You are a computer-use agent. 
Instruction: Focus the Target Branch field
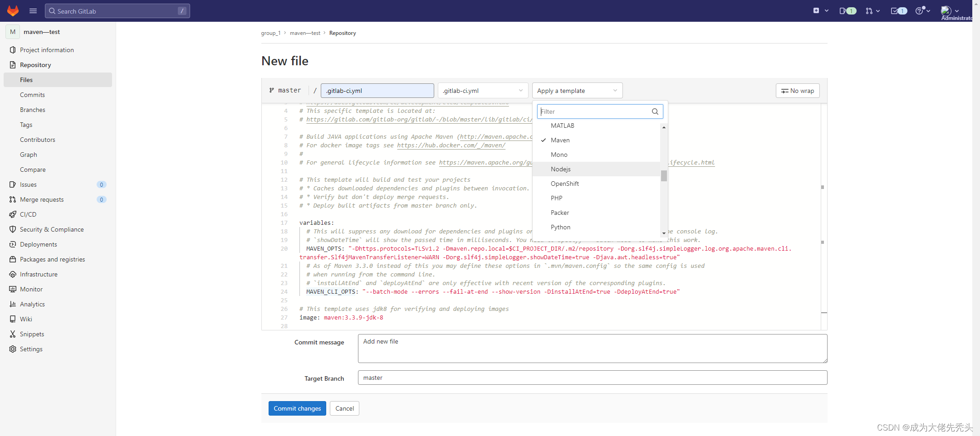[593, 378]
